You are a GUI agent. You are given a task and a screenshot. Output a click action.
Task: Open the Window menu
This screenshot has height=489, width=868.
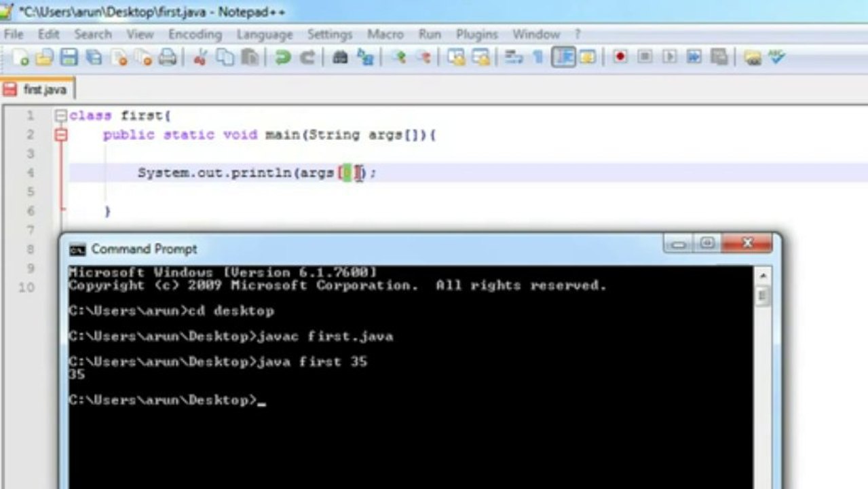pos(536,34)
